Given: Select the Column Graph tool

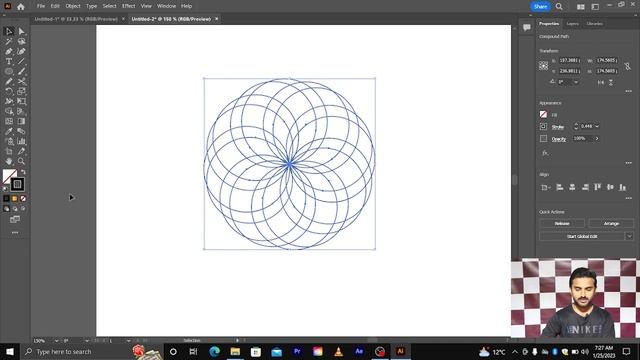Looking at the screenshot, I should coord(22,141).
